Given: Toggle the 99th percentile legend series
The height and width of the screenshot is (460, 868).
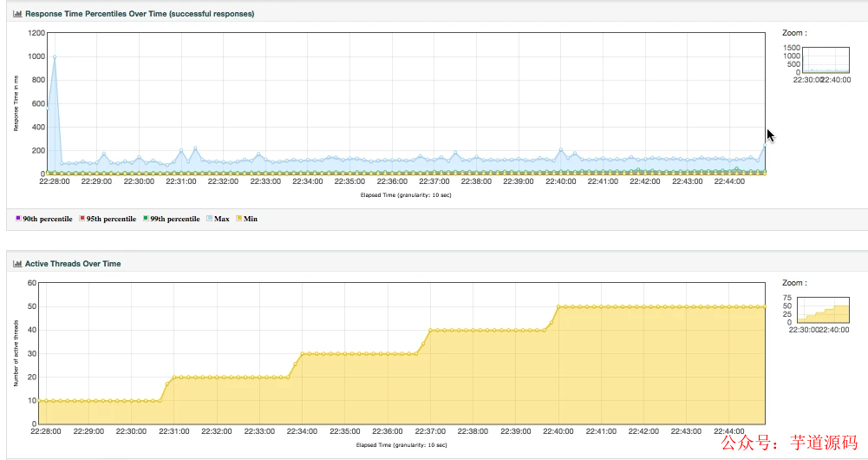Looking at the screenshot, I should [171, 219].
